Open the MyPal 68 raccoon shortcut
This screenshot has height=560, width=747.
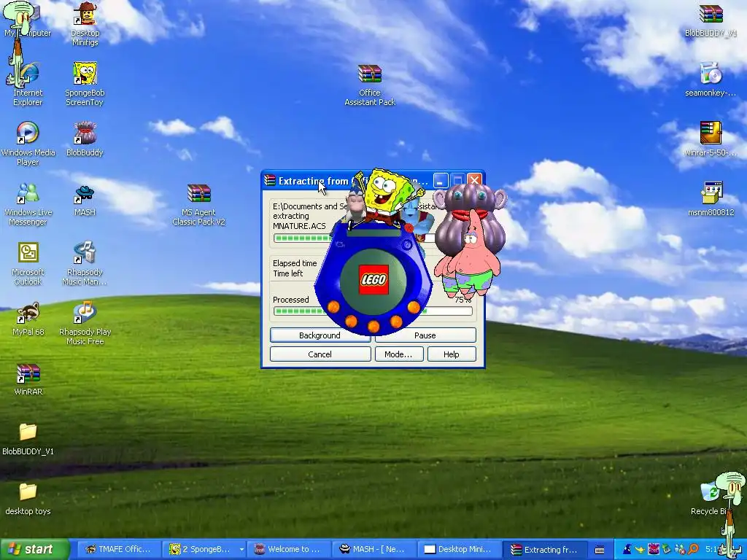[28, 319]
